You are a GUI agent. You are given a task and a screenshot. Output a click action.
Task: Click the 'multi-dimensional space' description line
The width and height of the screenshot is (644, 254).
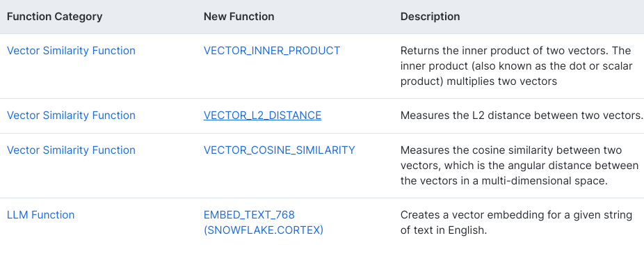tap(504, 181)
